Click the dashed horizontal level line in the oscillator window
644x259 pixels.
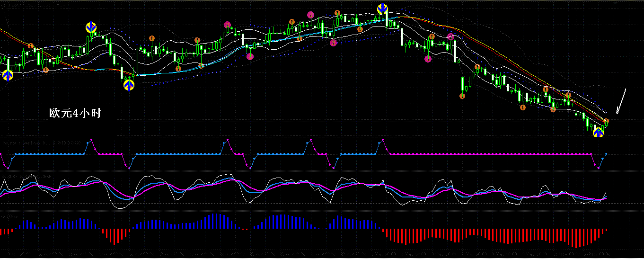coord(322,204)
